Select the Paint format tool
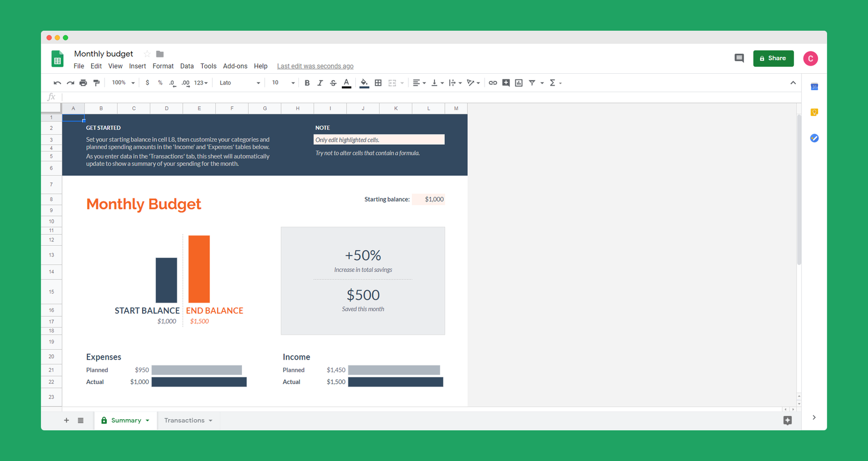Viewport: 868px width, 461px height. coord(97,83)
